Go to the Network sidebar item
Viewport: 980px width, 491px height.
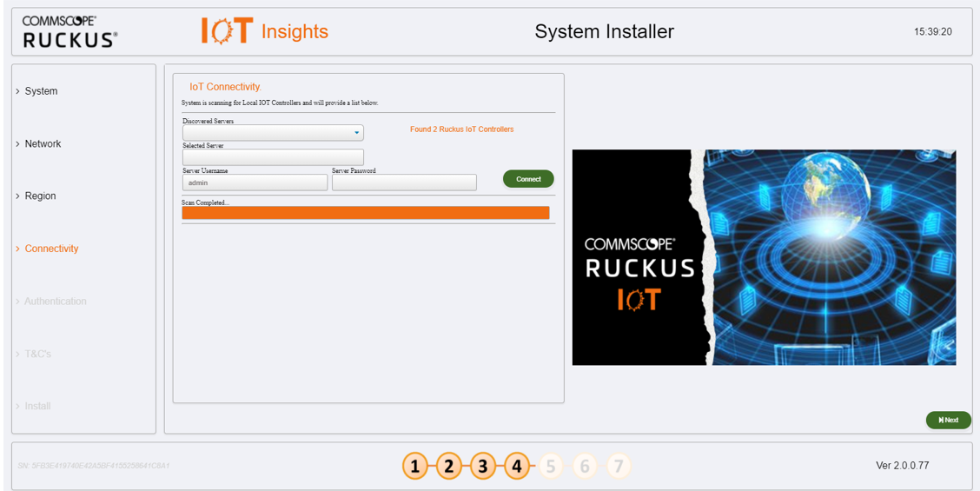43,144
